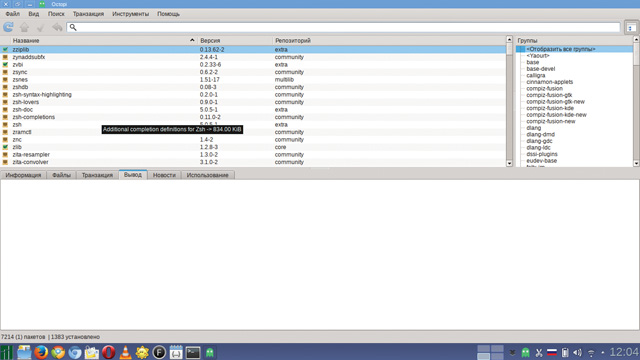
Task: Select the cinnamon-applets group
Action: click(x=549, y=82)
